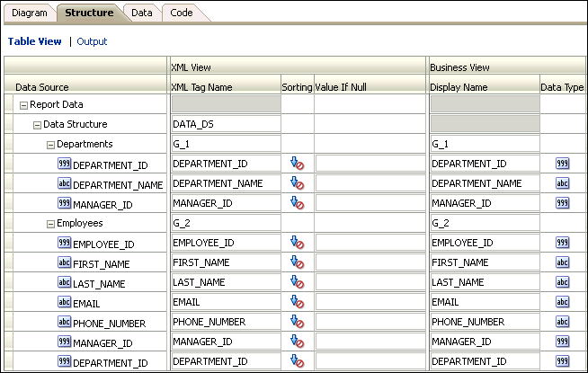The width and height of the screenshot is (588, 373).
Task: Edit the DATA_DS XML tag name field
Action: [x=227, y=124]
